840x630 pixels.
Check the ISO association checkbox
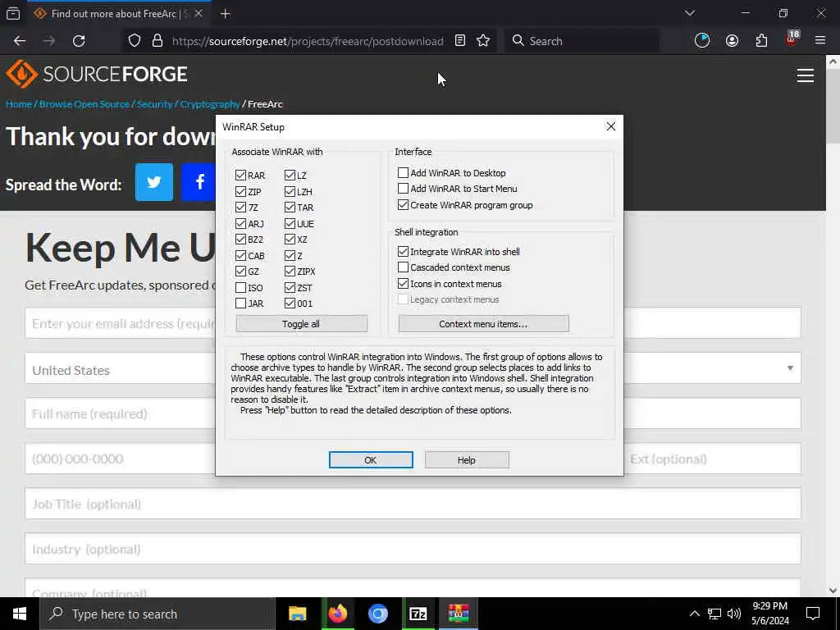[x=240, y=288]
